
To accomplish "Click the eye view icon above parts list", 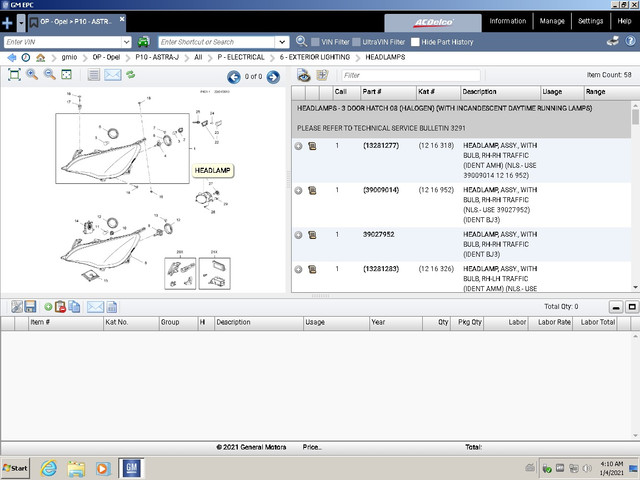I will point(303,75).
